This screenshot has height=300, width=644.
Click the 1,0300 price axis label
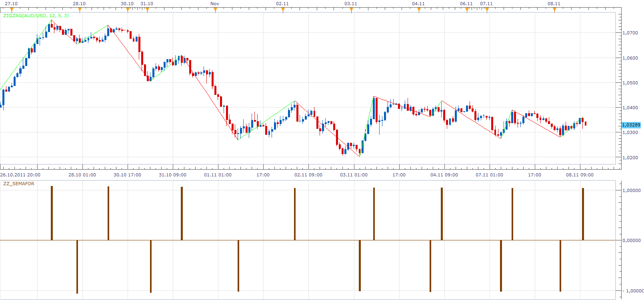(630, 132)
